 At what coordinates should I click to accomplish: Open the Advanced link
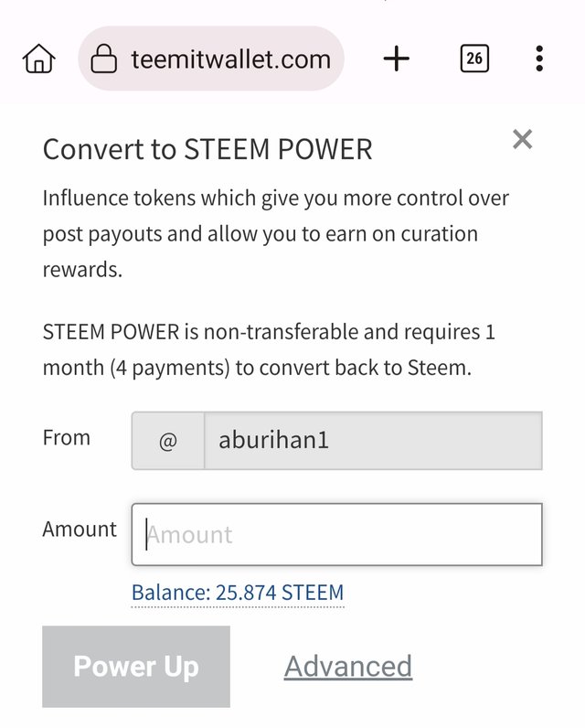point(347,666)
